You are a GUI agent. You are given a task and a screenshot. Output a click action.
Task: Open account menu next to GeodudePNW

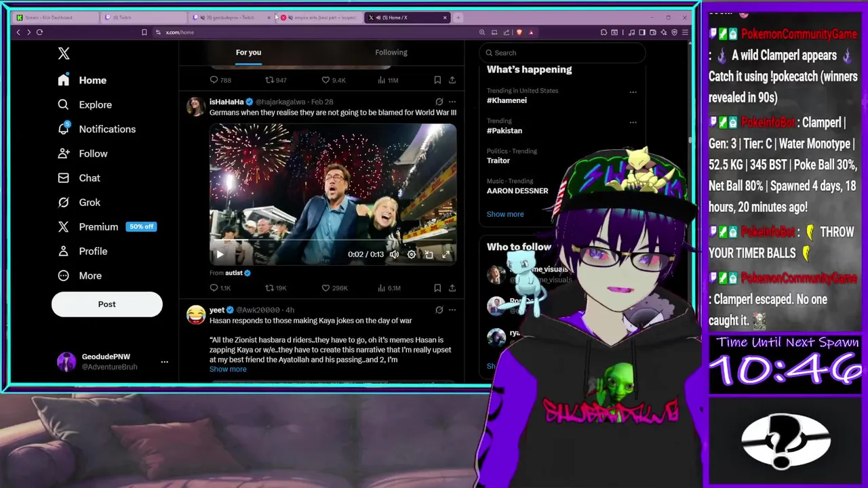click(x=164, y=362)
